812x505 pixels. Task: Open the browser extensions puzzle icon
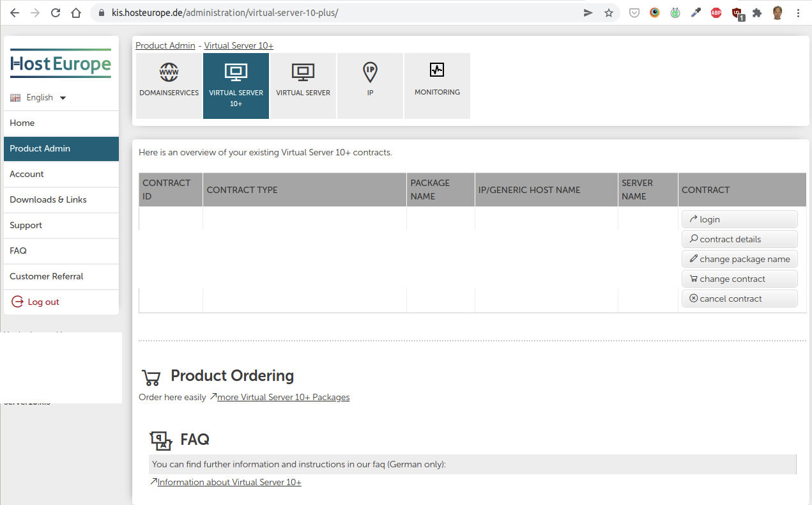[757, 13]
